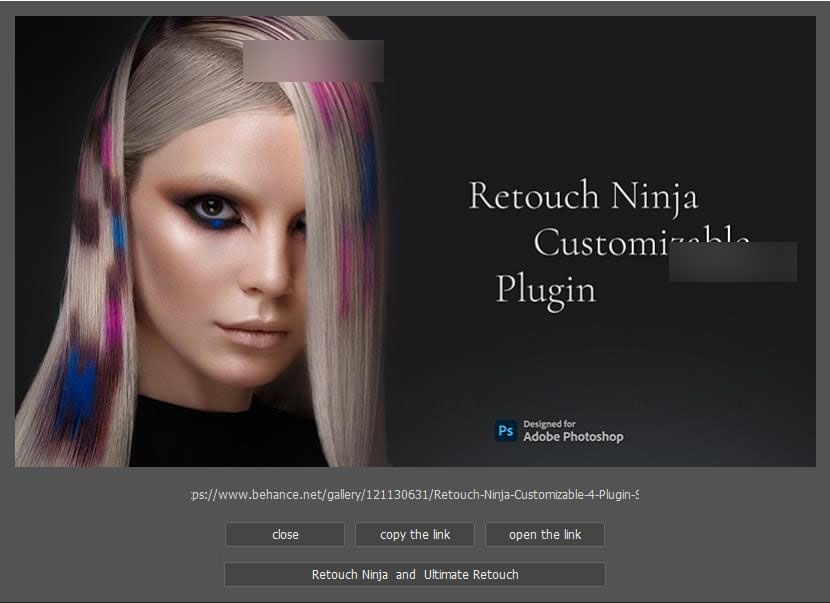This screenshot has width=830, height=603.
Task: Click the Behance gallery URL text
Action: point(416,493)
